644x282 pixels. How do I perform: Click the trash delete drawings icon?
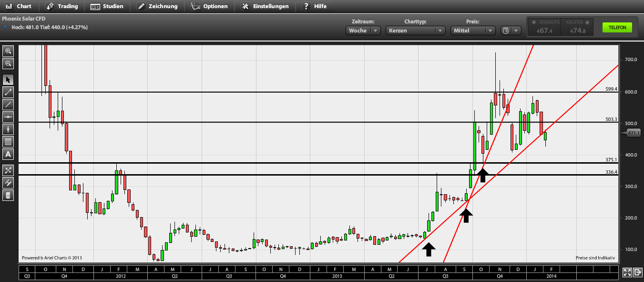[8, 195]
